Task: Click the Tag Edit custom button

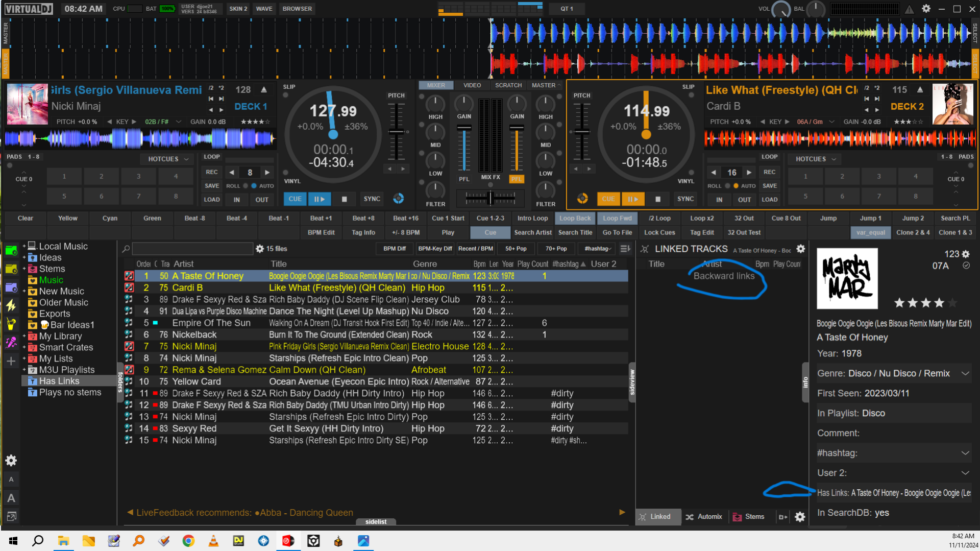Action: (x=702, y=232)
